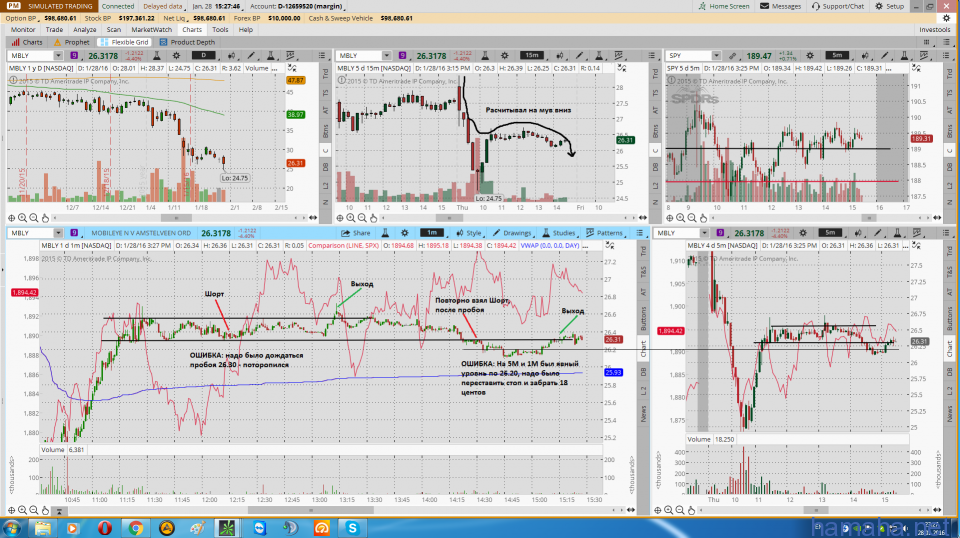Click the account info bar gear icon
The width and height of the screenshot is (960, 538).
click(947, 18)
